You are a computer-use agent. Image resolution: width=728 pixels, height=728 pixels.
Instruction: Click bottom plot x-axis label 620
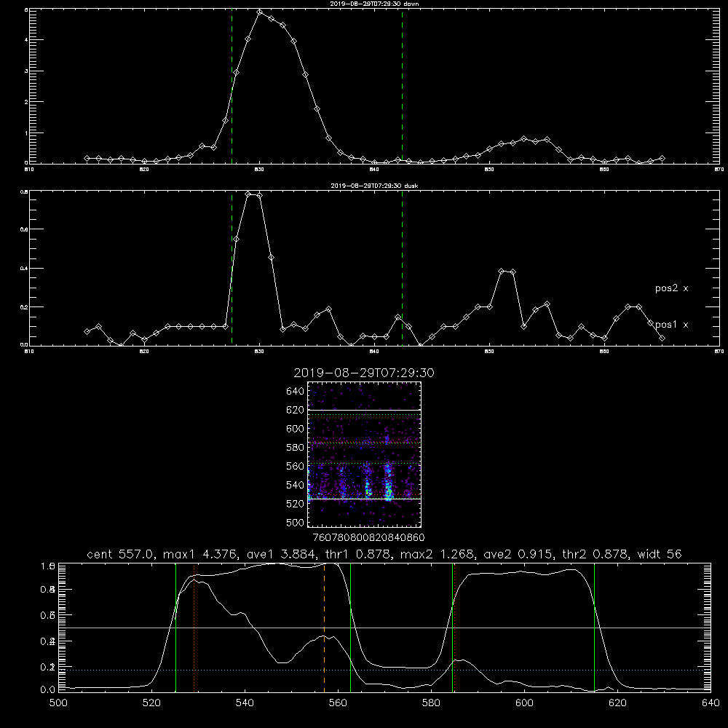[x=617, y=703]
